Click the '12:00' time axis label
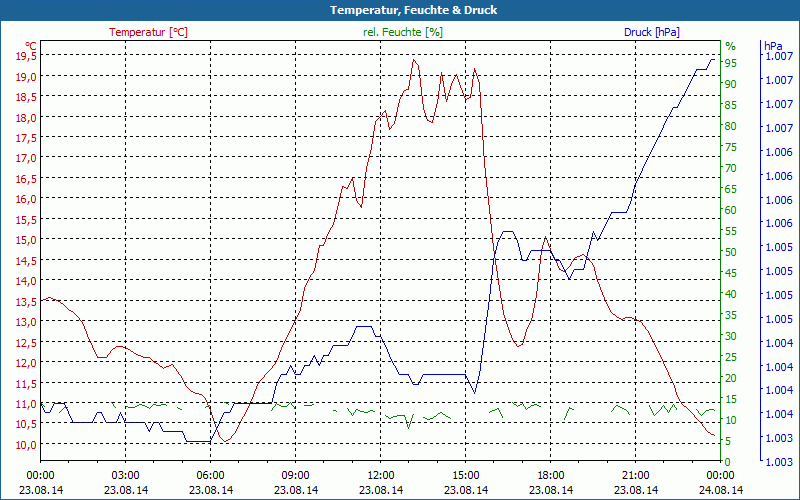Viewport: 800px width, 500px height. 381,476
